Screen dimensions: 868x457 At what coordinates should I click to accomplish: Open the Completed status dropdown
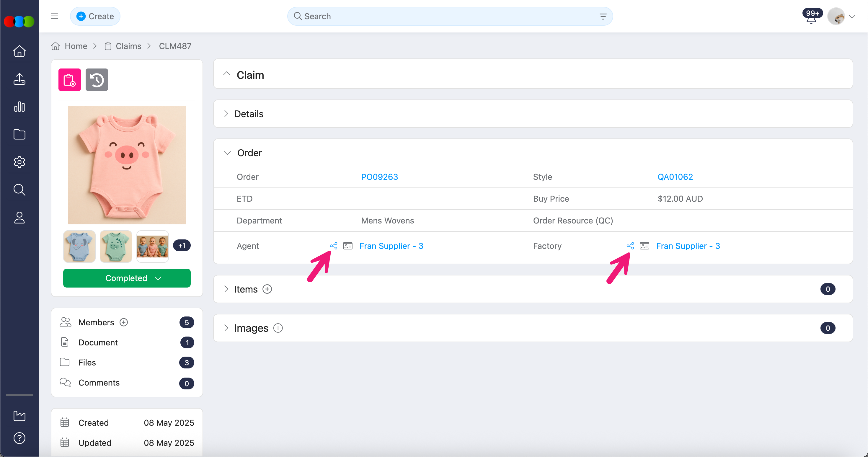[127, 278]
